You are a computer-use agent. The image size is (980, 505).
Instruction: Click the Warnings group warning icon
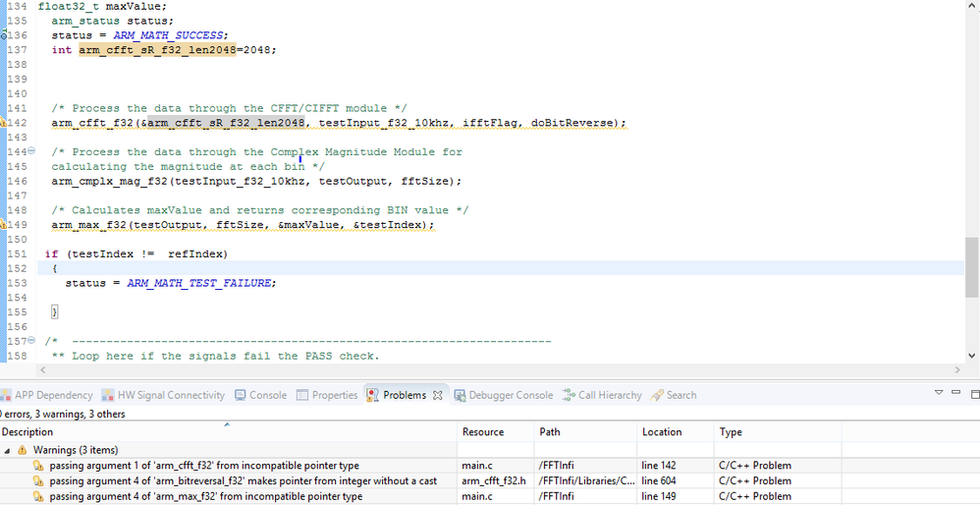click(x=22, y=450)
